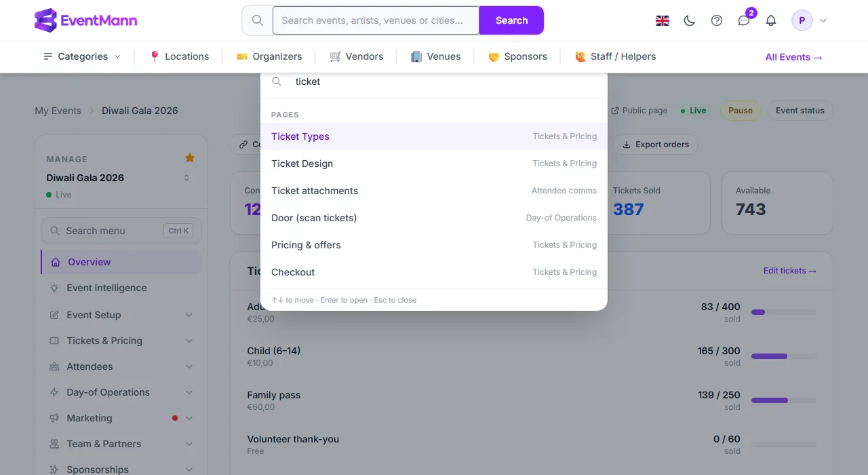Open Vendors in the nav bar
This screenshot has height=475, width=868.
coord(357,56)
